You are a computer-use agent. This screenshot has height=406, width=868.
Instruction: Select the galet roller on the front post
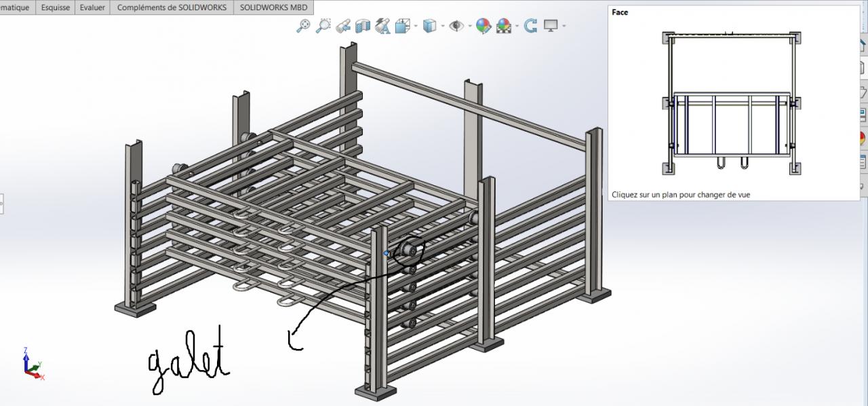[x=409, y=250]
